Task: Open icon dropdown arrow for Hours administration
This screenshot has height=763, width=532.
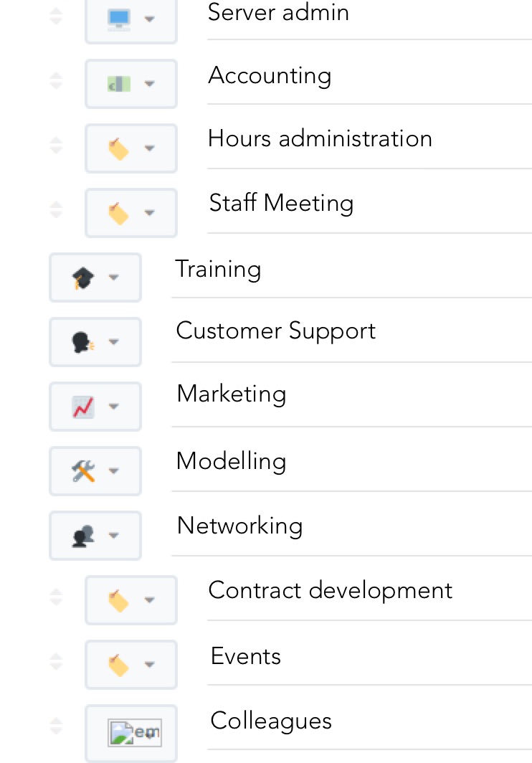Action: (x=149, y=148)
